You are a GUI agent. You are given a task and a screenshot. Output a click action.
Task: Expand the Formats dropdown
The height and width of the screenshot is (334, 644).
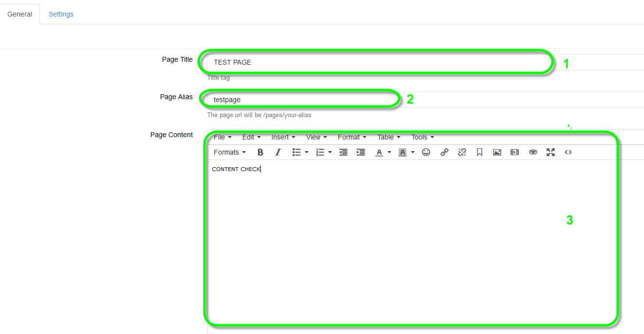click(x=229, y=152)
